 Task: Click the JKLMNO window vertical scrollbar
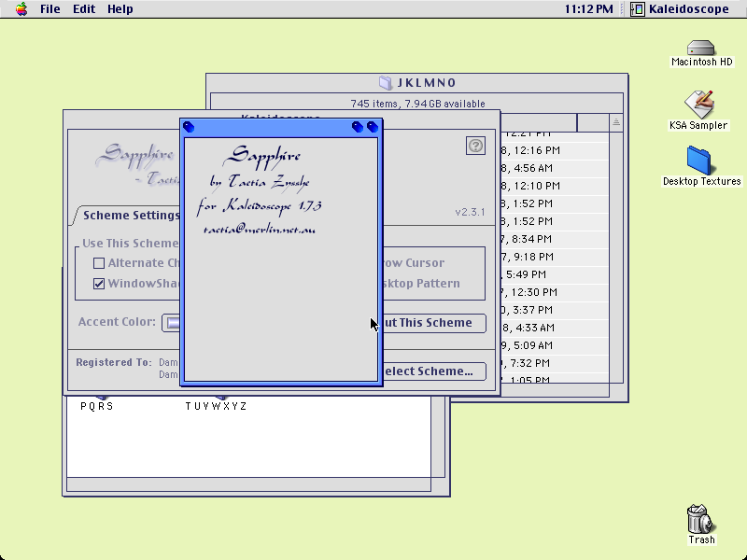pos(616,258)
